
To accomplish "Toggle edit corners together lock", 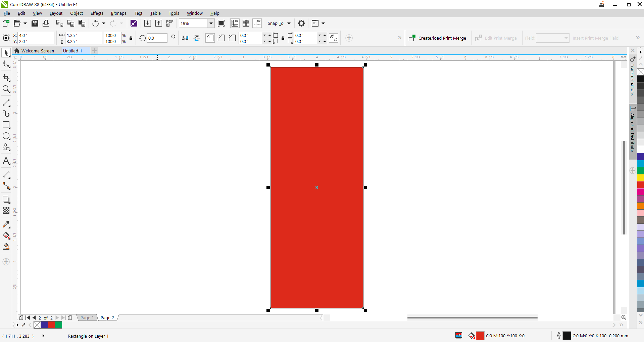I will 283,38.
